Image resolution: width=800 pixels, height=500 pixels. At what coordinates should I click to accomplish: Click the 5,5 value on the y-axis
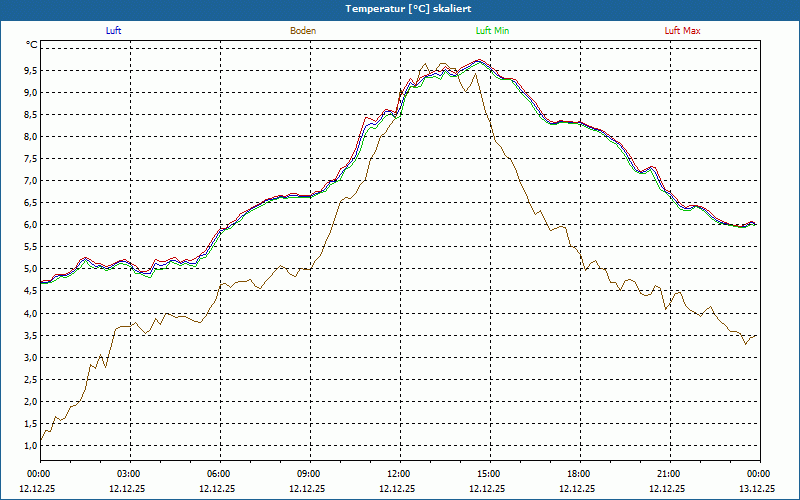pos(31,247)
